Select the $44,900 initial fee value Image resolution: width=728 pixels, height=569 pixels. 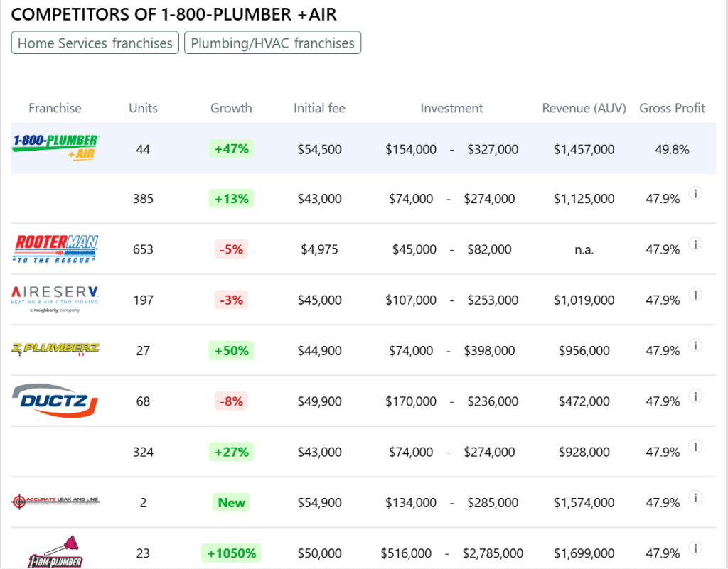coord(319,351)
